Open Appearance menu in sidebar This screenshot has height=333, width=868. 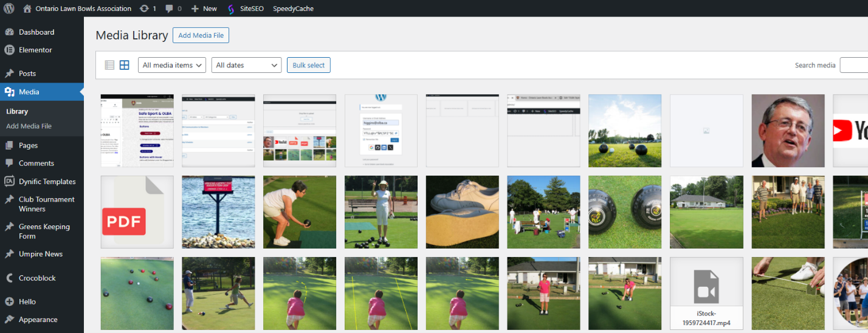tap(38, 320)
